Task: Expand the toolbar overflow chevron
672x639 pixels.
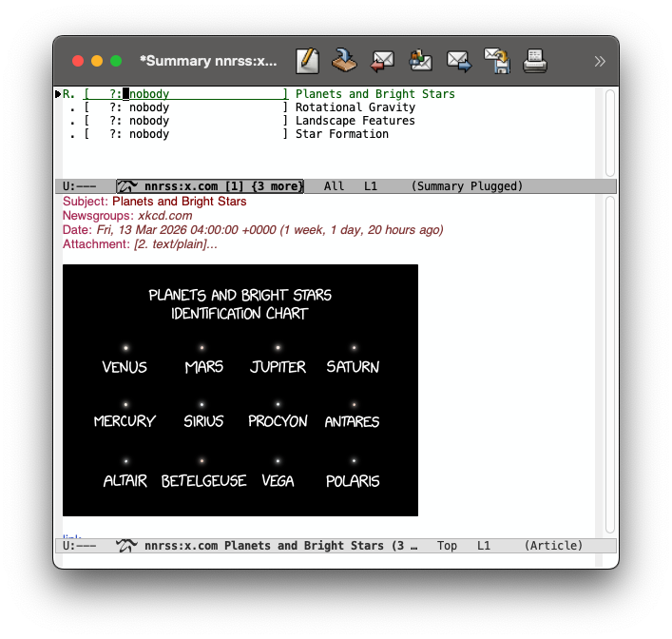Action: click(x=600, y=61)
